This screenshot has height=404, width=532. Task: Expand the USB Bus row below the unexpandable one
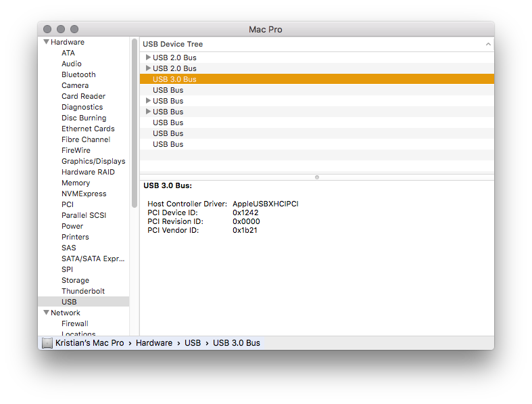(x=148, y=101)
